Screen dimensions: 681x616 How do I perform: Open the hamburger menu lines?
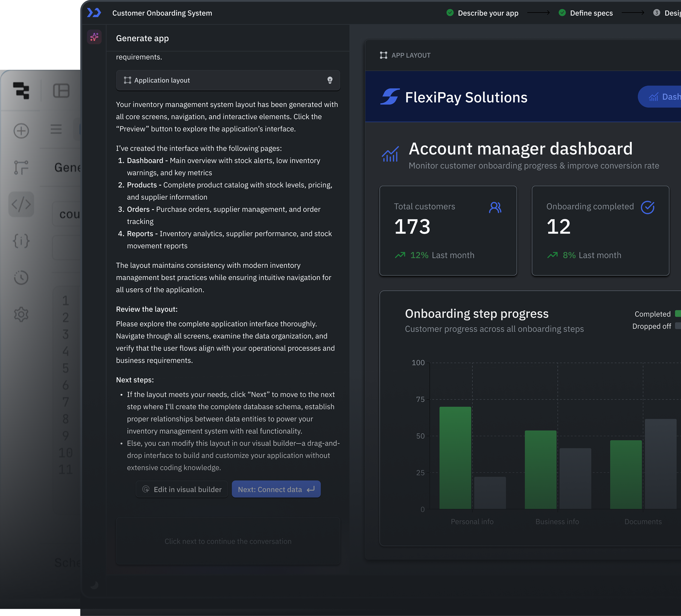[x=56, y=129]
